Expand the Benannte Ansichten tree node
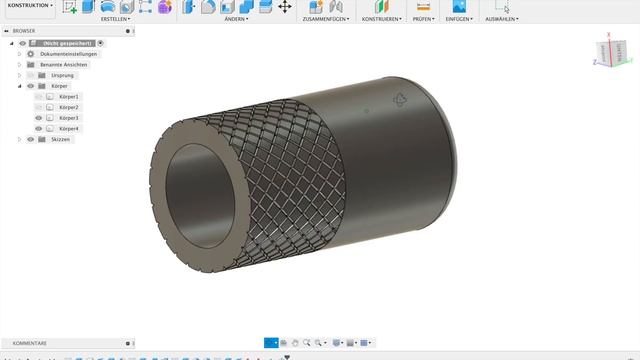This screenshot has width=640, height=360. click(19, 64)
